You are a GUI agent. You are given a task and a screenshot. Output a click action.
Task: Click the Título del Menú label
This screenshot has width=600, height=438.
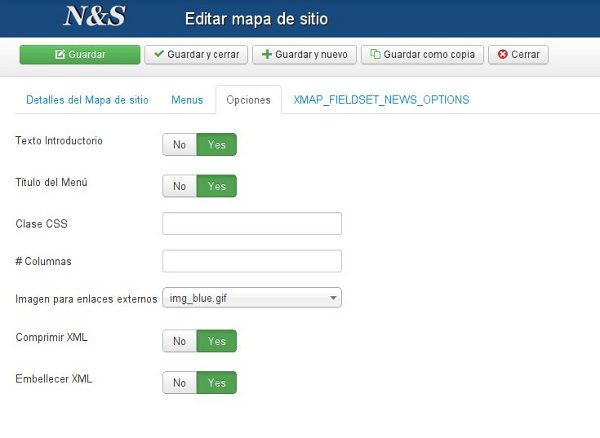pos(52,182)
